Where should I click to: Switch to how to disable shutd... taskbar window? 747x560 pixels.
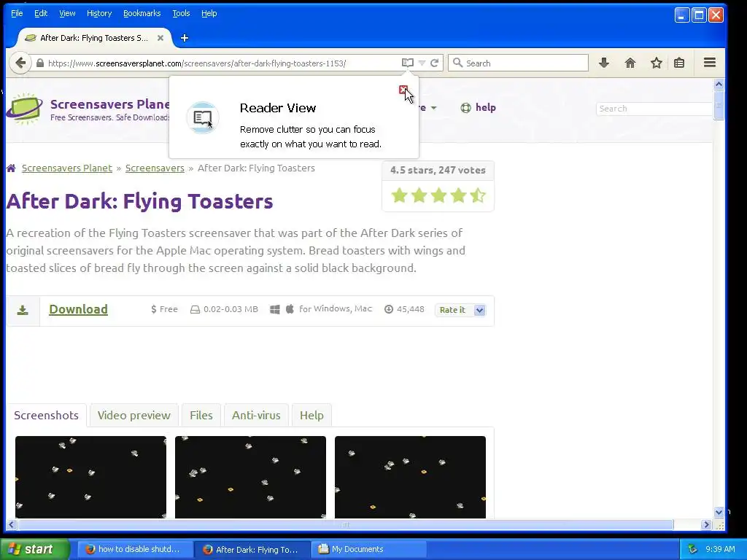point(134,549)
